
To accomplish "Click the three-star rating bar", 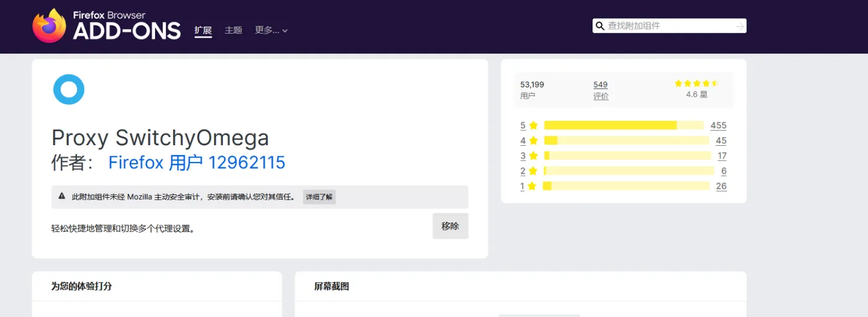I will 627,156.
